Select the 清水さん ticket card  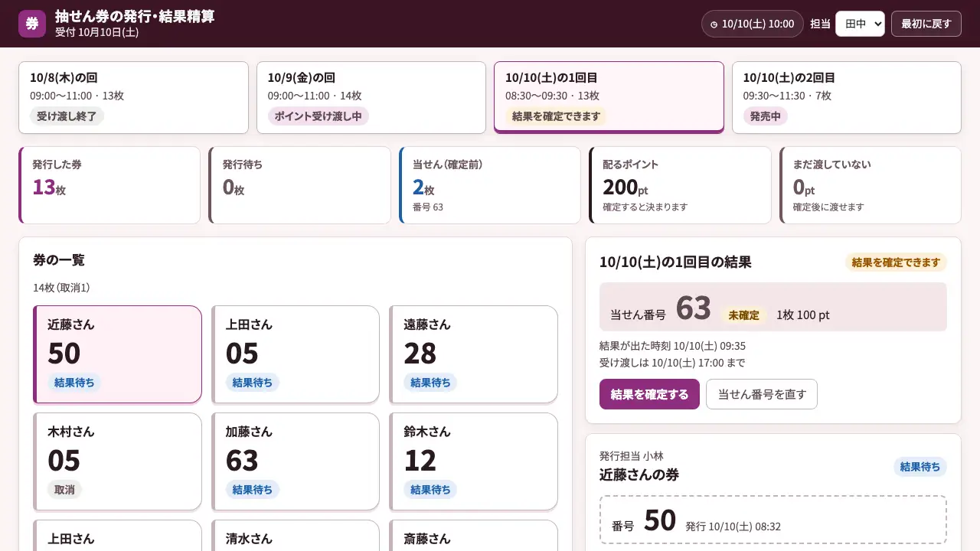coord(296,536)
